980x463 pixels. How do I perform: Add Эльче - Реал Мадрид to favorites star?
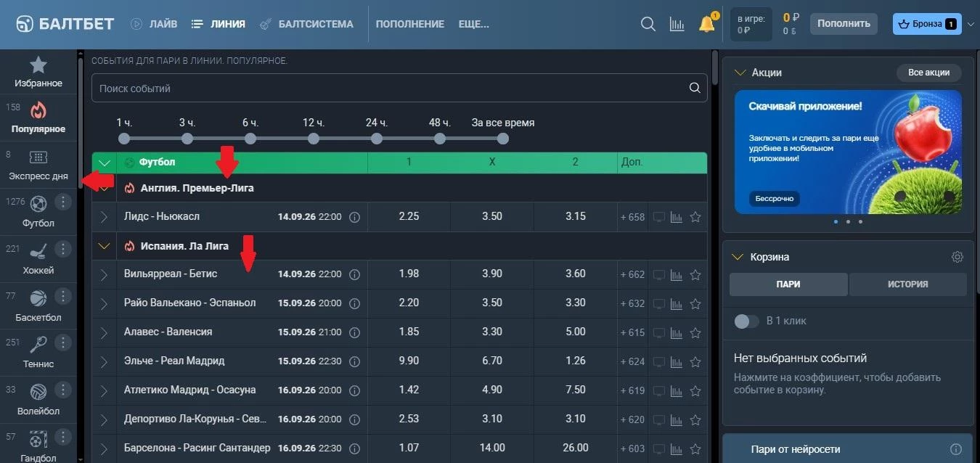pyautogui.click(x=695, y=361)
